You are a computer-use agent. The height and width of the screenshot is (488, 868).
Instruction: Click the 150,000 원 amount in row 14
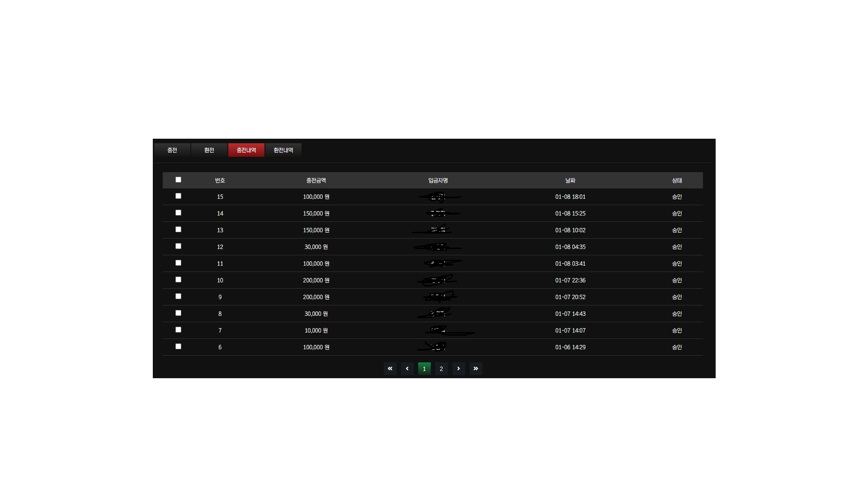316,213
